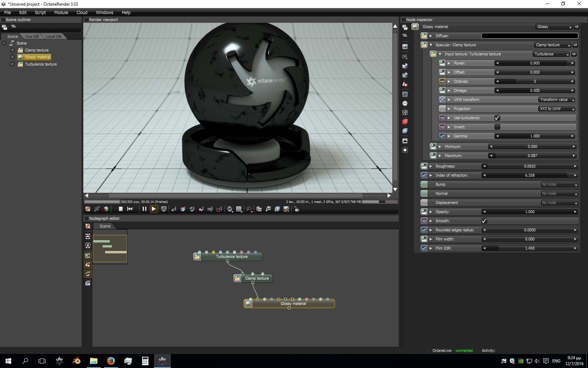Open the render layers icon
The height and width of the screenshot is (368, 588).
click(405, 131)
